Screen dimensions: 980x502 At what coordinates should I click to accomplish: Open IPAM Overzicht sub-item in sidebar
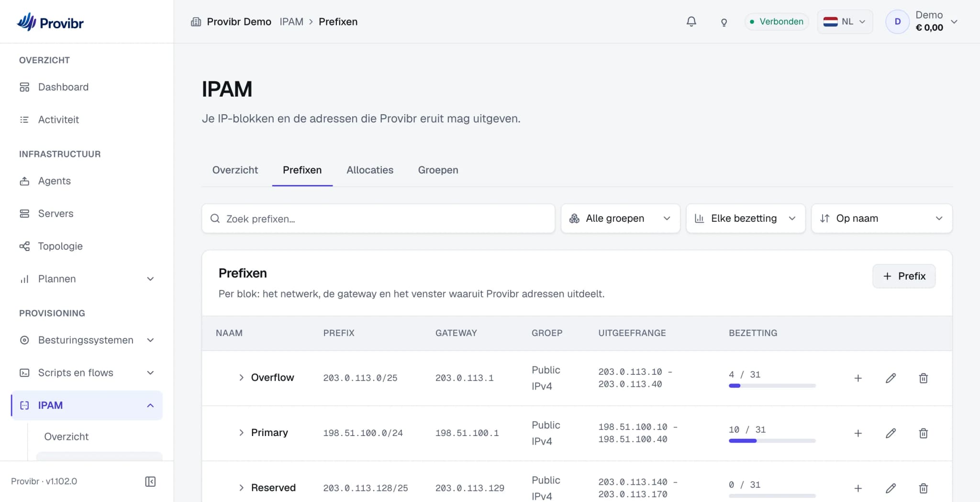100,437
